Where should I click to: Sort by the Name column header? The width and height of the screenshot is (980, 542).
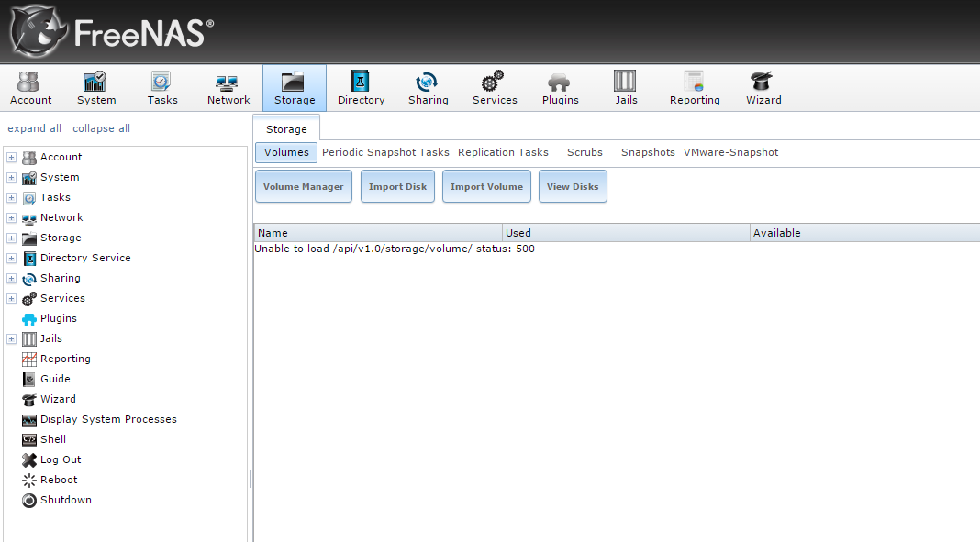[x=378, y=233]
